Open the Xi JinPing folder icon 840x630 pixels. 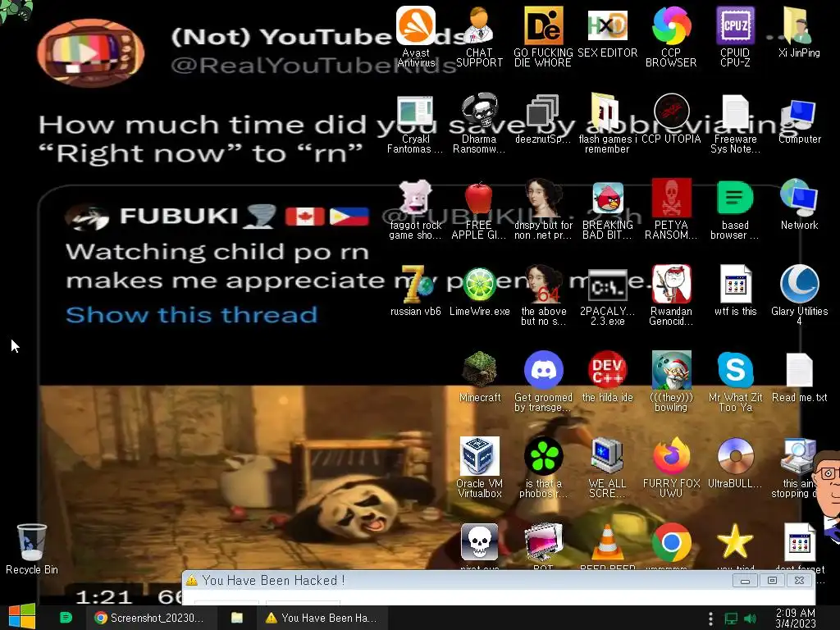pyautogui.click(x=799, y=33)
